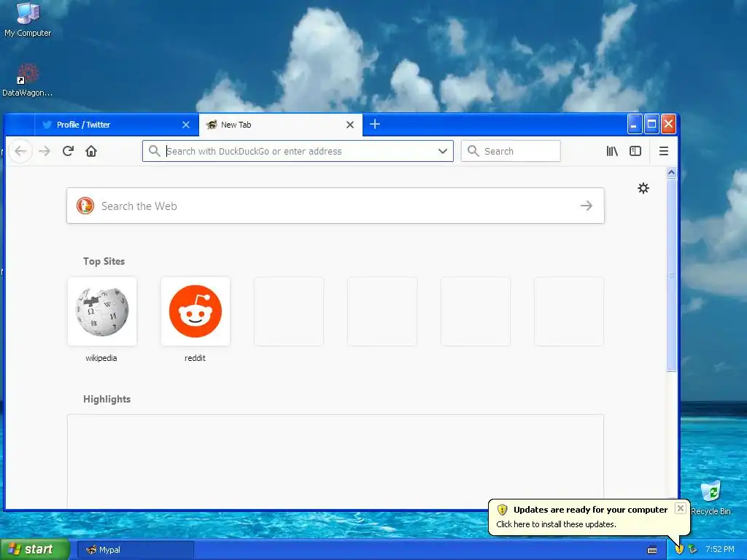Expand the address bar history dropdown
The width and height of the screenshot is (747, 560).
[x=443, y=151]
